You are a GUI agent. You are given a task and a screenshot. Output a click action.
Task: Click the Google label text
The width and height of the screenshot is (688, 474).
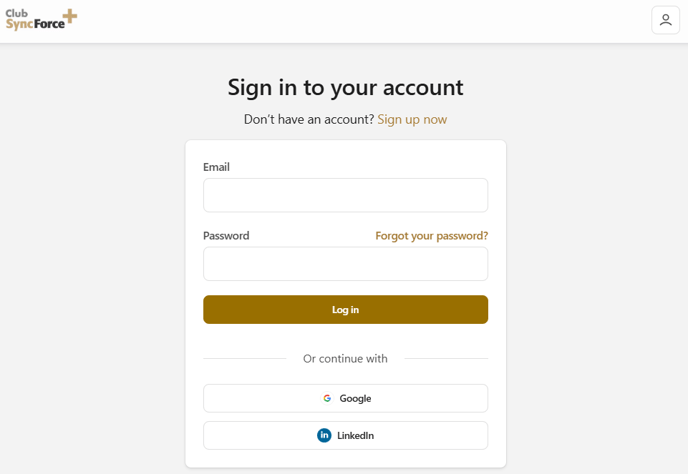pos(355,398)
